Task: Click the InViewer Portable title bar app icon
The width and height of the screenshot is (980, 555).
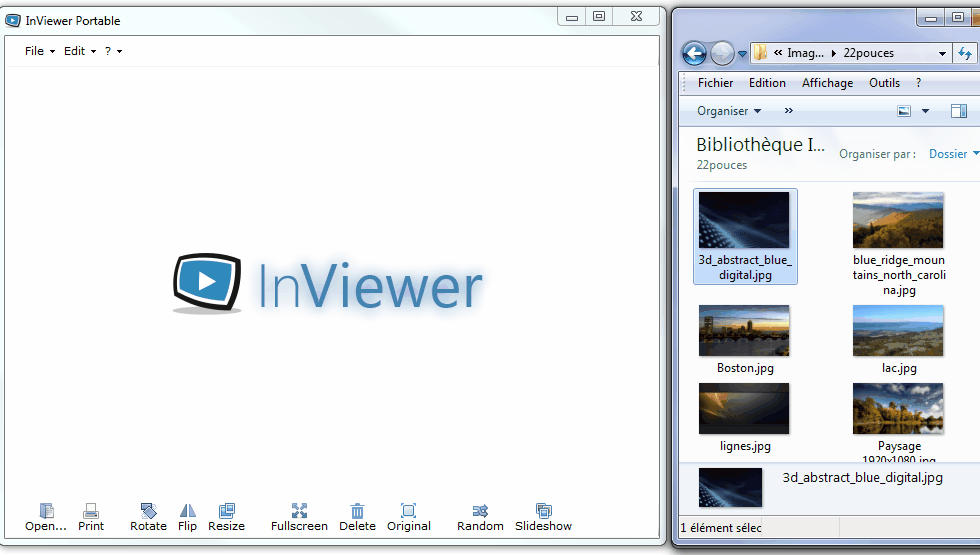Action: click(12, 21)
